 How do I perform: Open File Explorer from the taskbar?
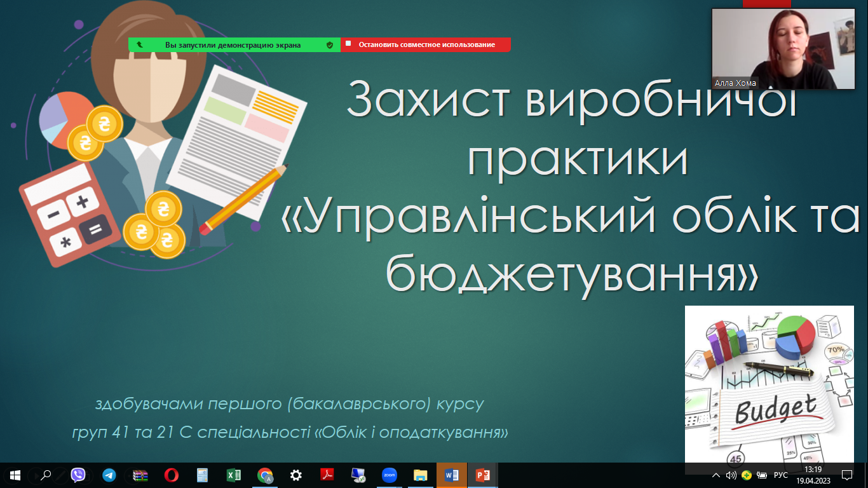click(419, 475)
